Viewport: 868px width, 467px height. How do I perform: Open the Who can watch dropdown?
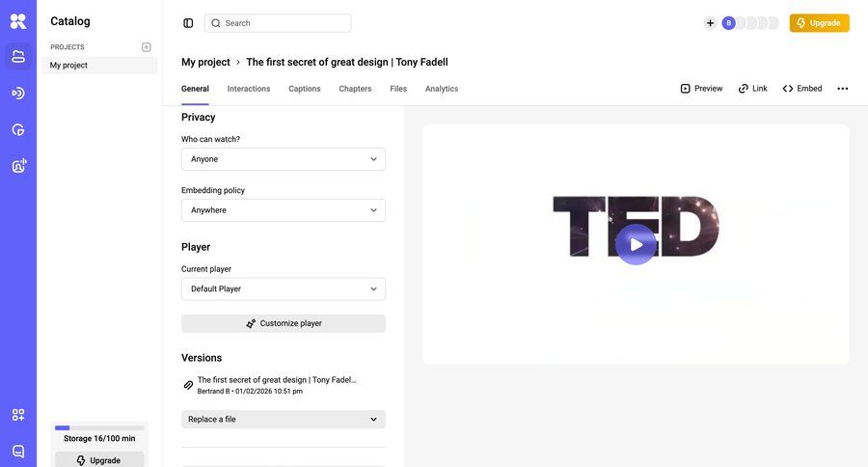(x=284, y=159)
